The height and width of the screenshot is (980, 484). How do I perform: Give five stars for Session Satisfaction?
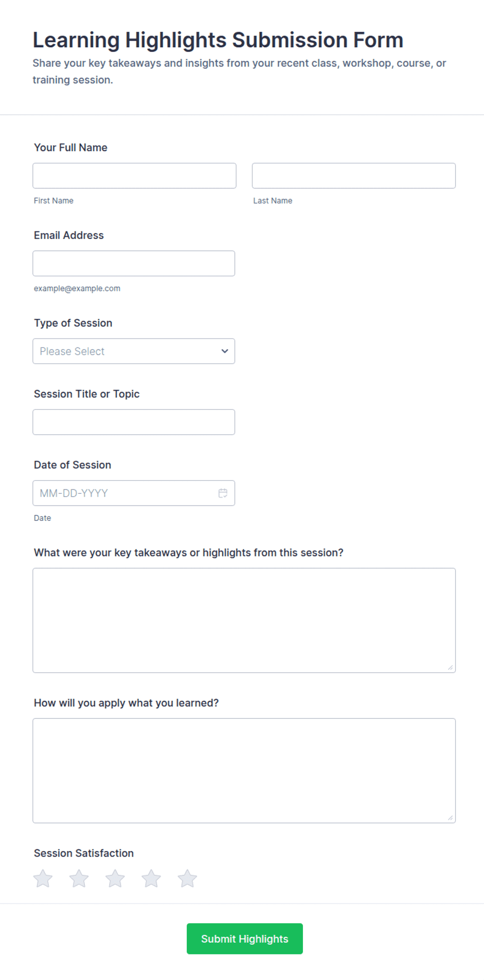coord(187,879)
